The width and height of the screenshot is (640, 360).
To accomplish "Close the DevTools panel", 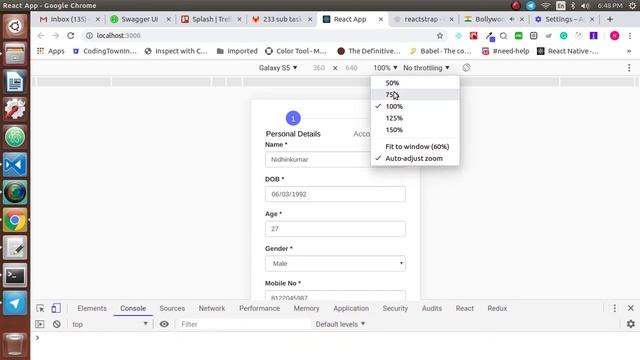I will pos(631,308).
